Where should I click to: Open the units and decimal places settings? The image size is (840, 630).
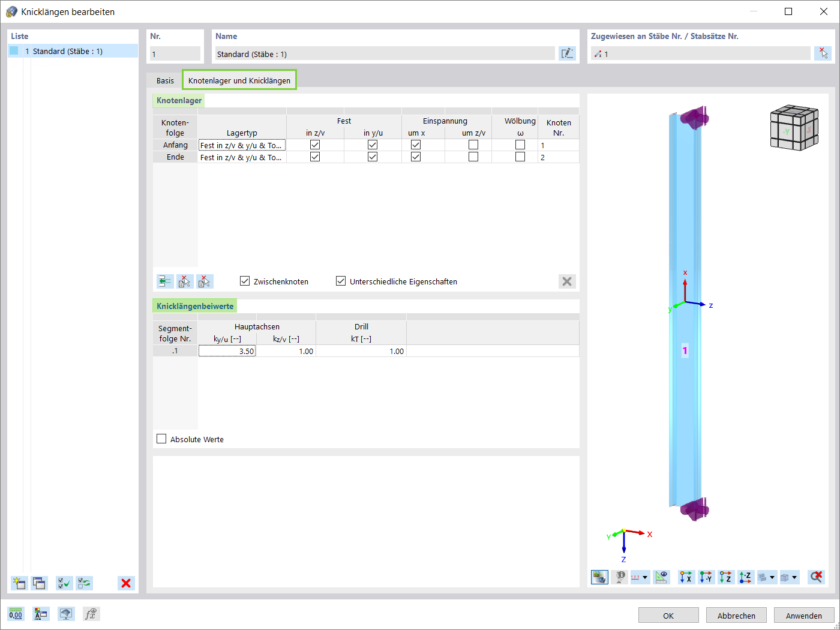coord(16,614)
